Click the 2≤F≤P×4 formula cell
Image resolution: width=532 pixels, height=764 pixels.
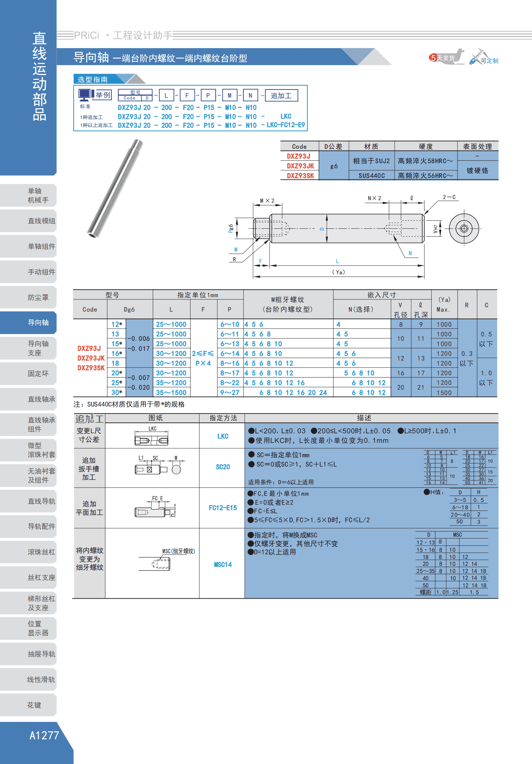point(203,358)
